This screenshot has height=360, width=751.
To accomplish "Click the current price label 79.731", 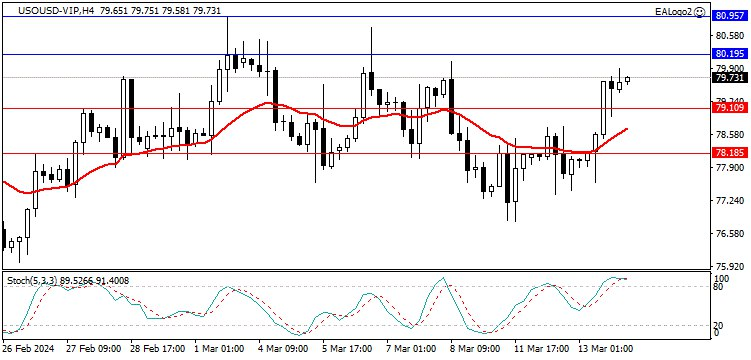I will click(x=729, y=77).
